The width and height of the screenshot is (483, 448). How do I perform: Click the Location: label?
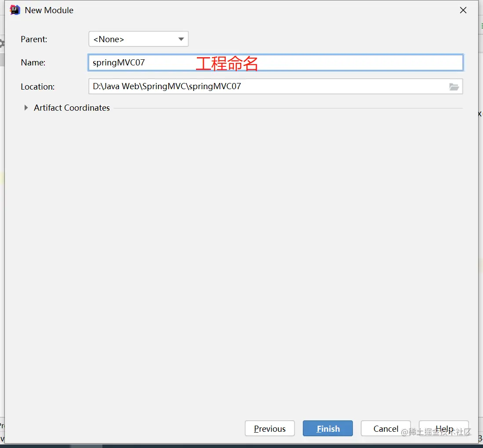(x=38, y=87)
